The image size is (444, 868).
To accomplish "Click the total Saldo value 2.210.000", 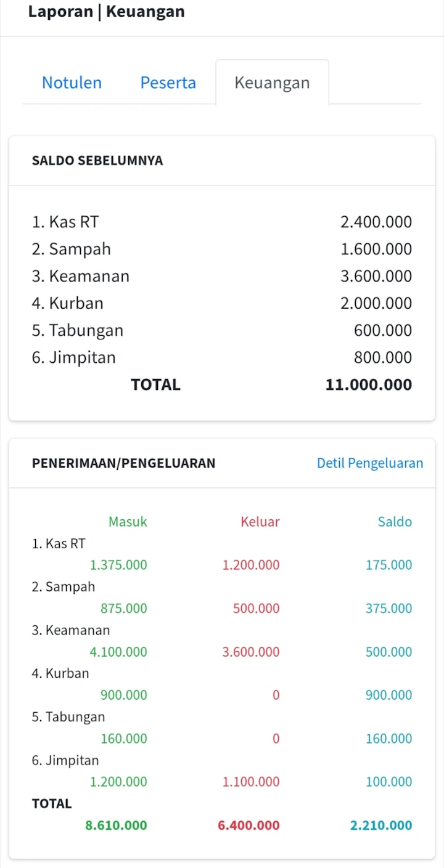I will 381,825.
